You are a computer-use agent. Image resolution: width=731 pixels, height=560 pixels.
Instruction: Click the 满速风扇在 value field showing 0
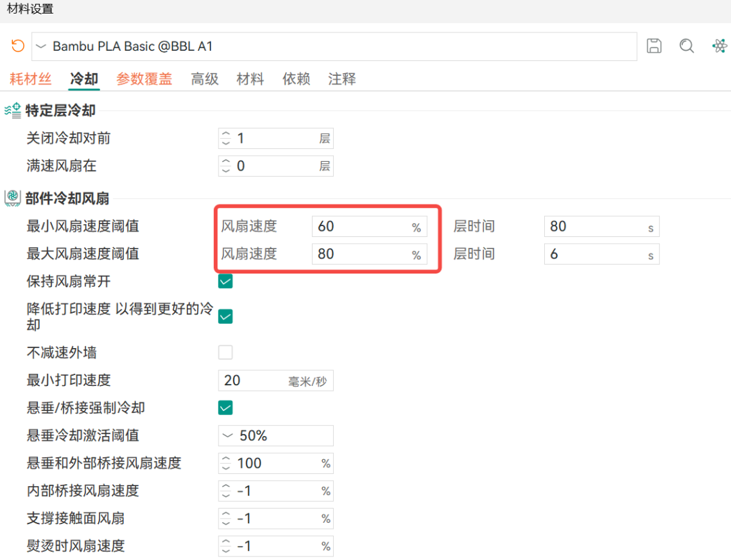(275, 166)
